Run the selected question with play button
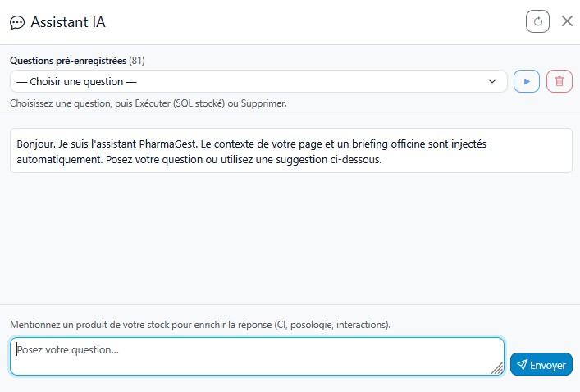 527,81
